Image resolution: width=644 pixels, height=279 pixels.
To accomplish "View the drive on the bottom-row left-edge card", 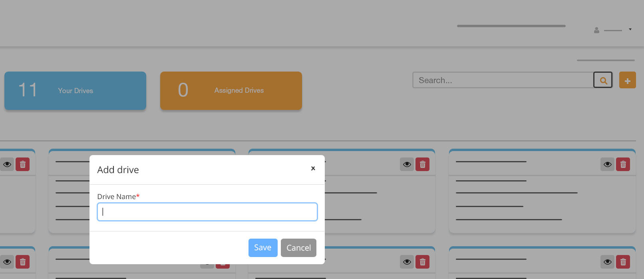I will (x=7, y=262).
